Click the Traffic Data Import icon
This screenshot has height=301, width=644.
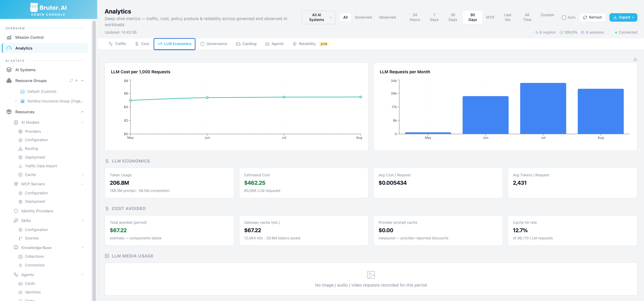pos(20,166)
